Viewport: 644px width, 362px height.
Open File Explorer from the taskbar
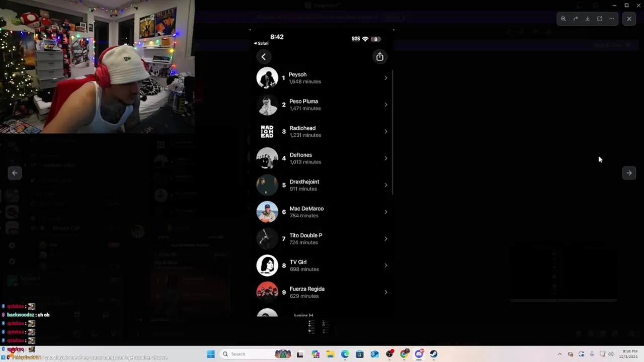(x=330, y=354)
